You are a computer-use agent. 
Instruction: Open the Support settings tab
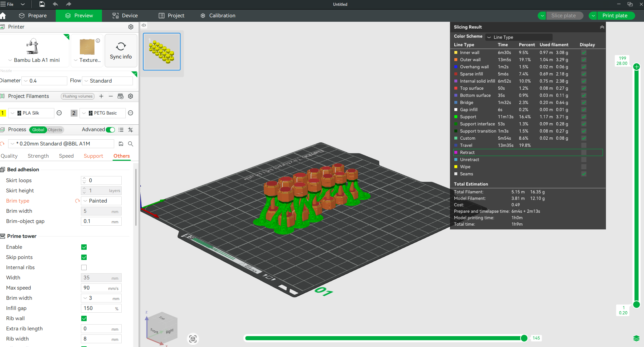click(x=93, y=156)
